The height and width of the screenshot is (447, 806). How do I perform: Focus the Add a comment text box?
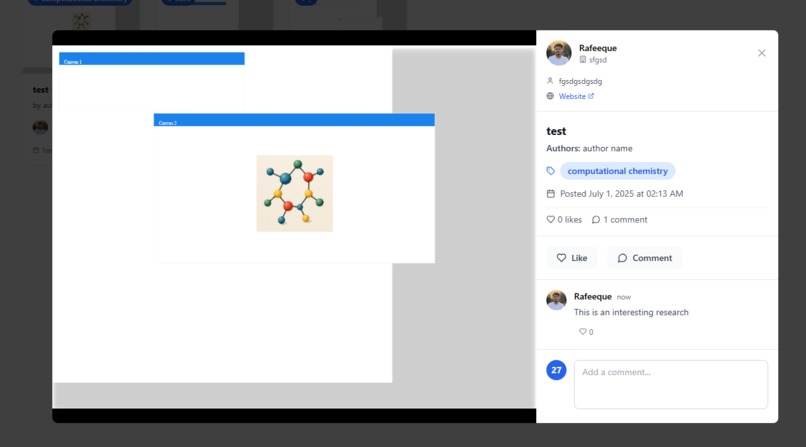671,384
